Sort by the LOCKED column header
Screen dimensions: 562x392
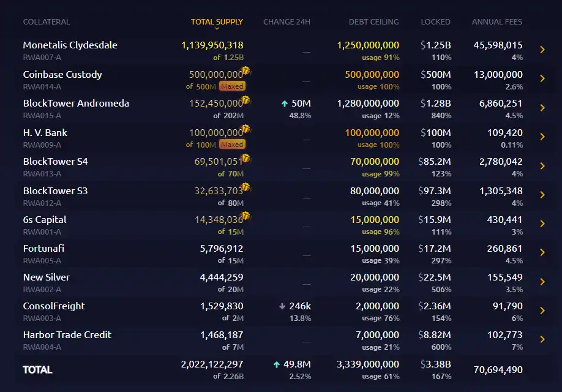435,22
